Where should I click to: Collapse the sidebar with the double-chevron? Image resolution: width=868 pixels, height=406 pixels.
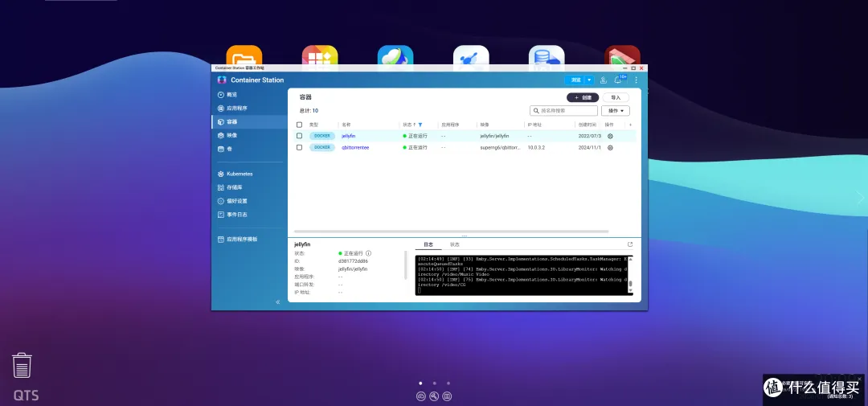coord(278,302)
